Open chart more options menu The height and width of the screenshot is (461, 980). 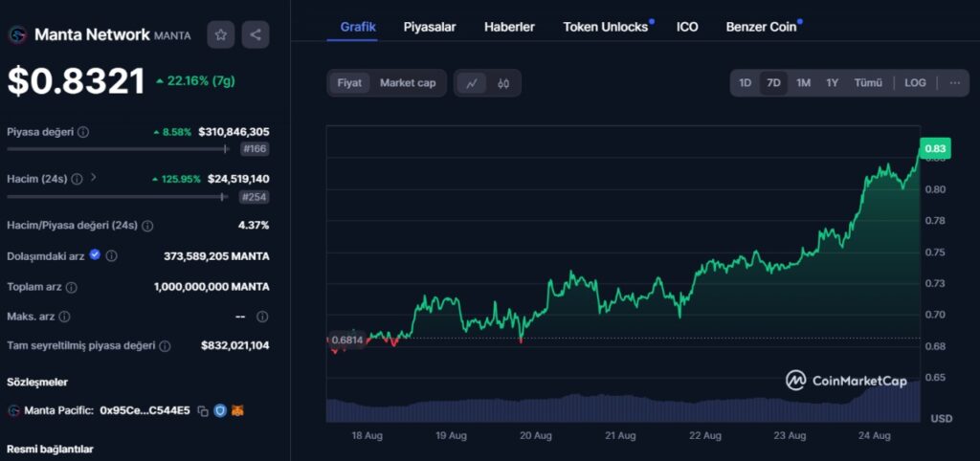point(955,83)
